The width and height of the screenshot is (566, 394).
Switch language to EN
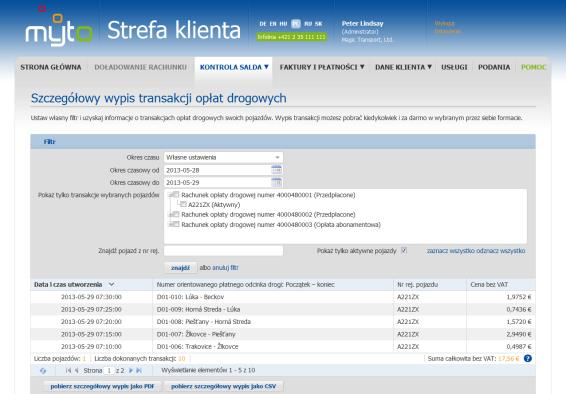273,24
